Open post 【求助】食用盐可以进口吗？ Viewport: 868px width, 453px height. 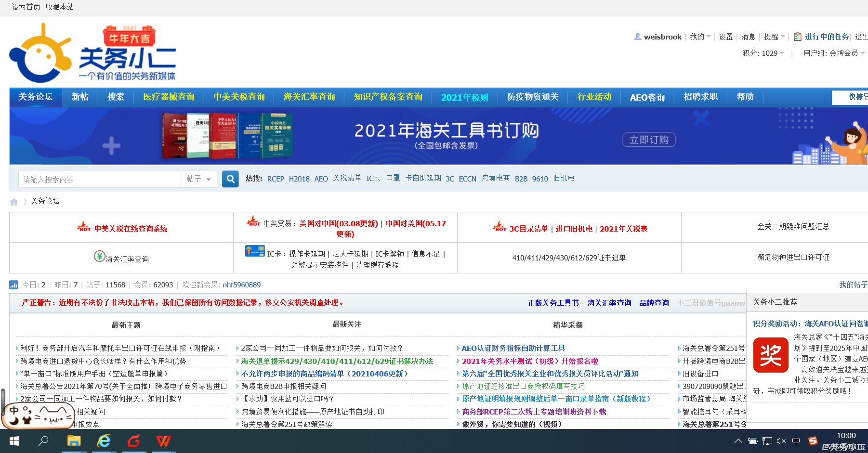[288, 399]
